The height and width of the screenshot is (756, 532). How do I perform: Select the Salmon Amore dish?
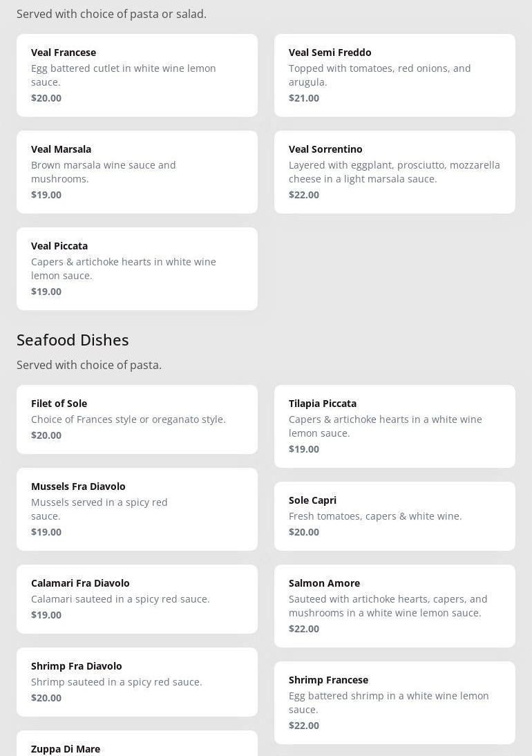(395, 605)
